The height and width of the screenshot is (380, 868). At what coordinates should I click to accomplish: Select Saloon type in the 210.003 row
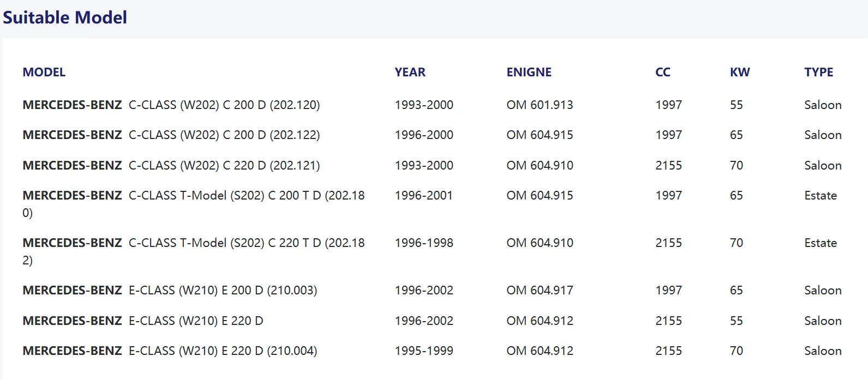(823, 290)
